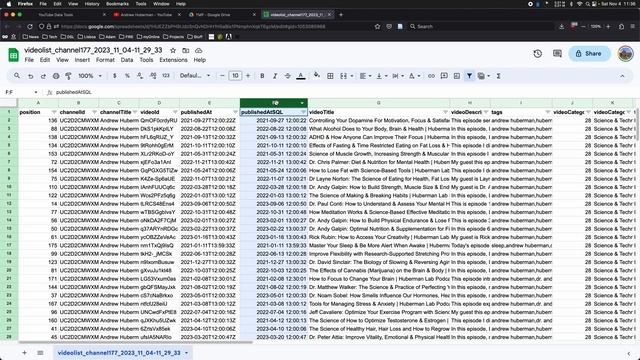Select the paint format tool
The width and height of the screenshot is (640, 360).
[x=69, y=76]
